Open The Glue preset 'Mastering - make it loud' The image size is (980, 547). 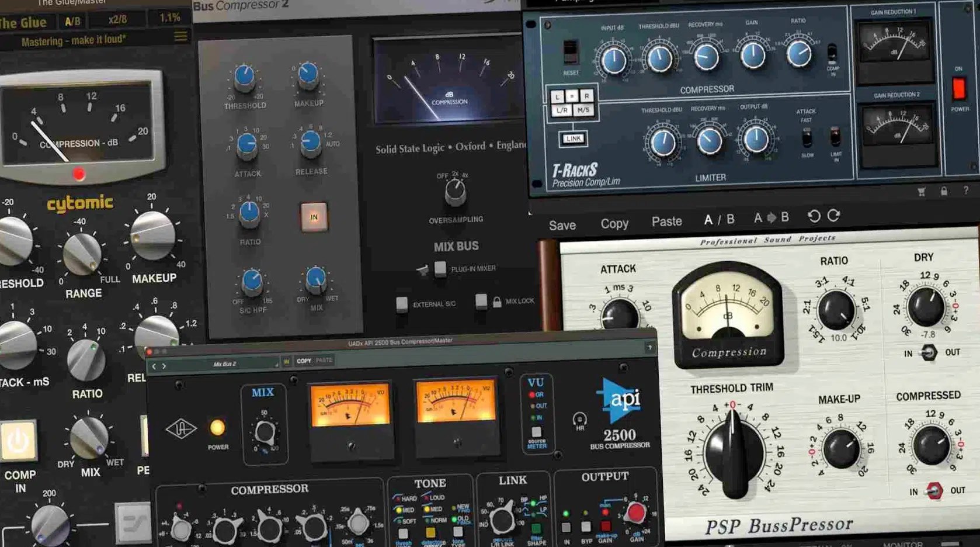coord(74,41)
